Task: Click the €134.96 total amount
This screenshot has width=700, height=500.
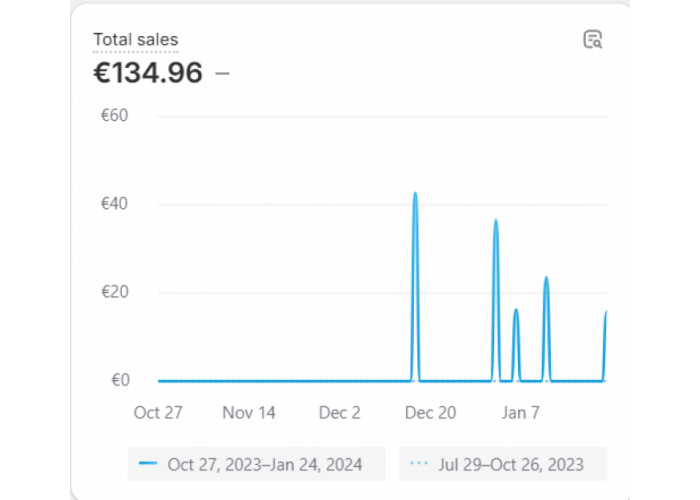Action: click(148, 73)
